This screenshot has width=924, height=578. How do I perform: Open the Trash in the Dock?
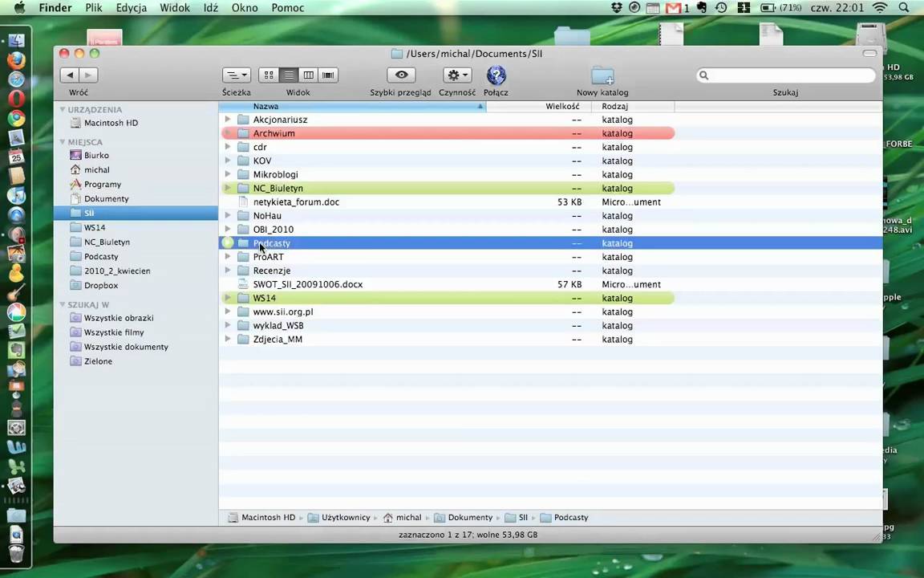coord(16,555)
